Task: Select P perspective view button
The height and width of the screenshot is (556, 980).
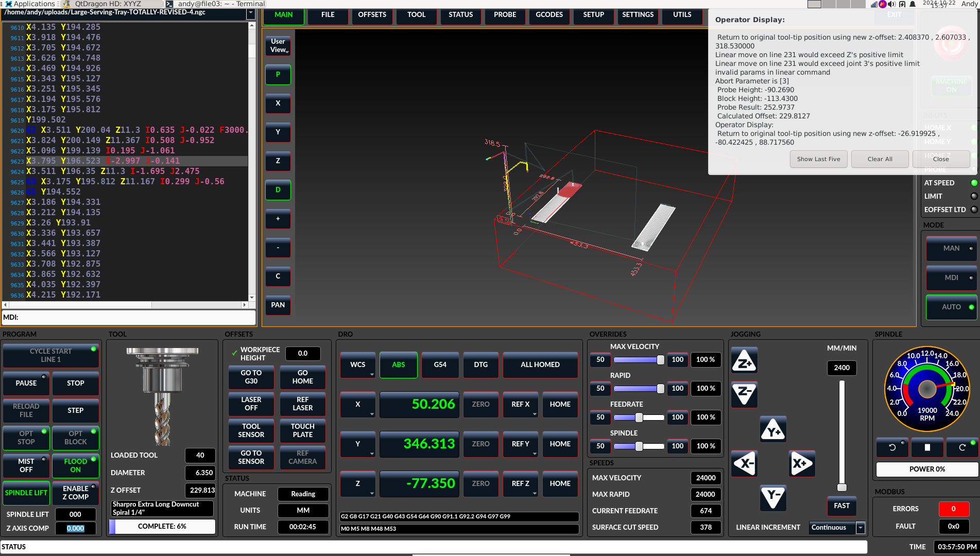Action: tap(278, 75)
